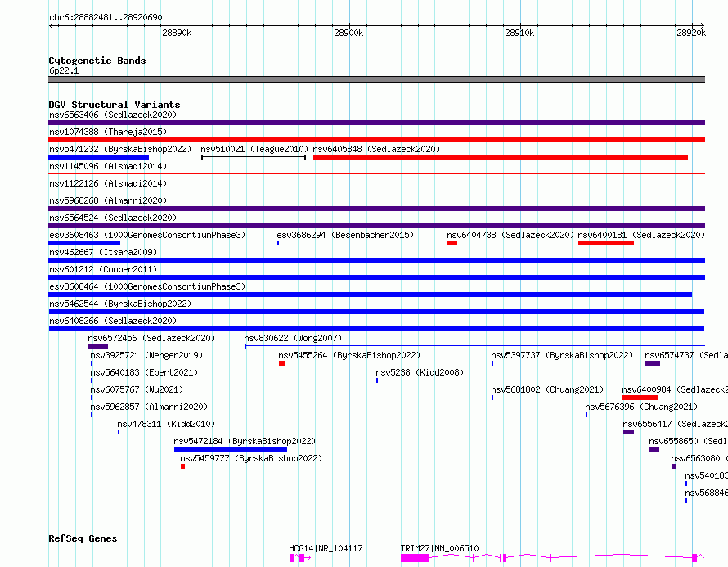
Task: Select the red nsv6400181 variant bar
Action: click(x=606, y=243)
